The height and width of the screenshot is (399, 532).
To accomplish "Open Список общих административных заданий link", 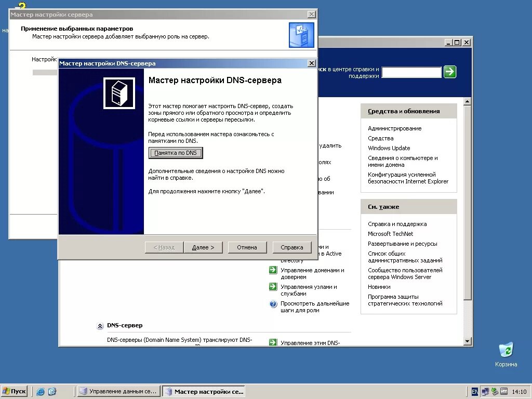I will coord(405,257).
